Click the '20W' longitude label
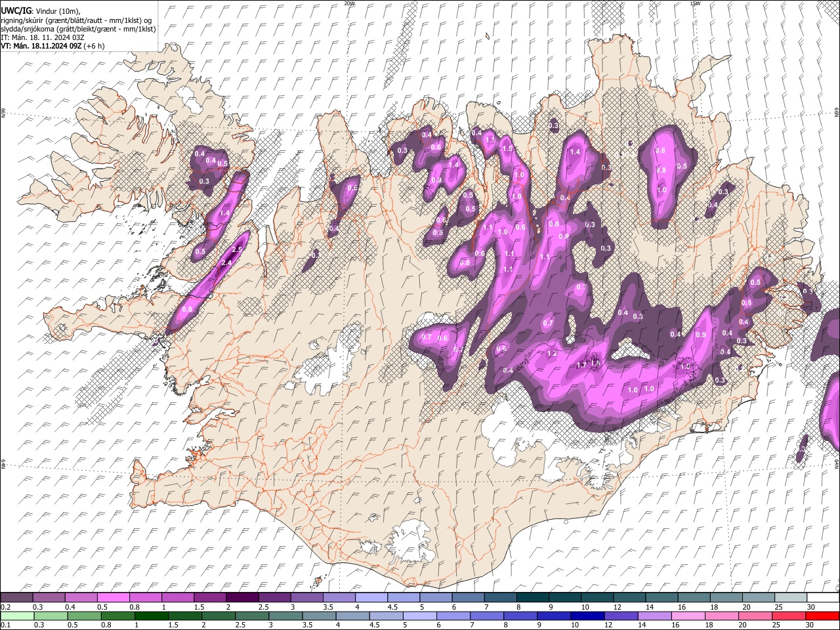 (x=349, y=3)
